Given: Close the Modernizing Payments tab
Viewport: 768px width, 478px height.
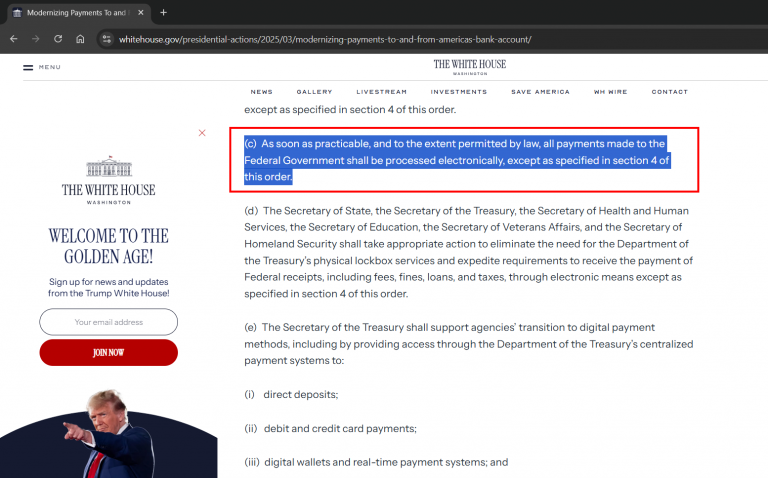Looking at the screenshot, I should coord(141,13).
